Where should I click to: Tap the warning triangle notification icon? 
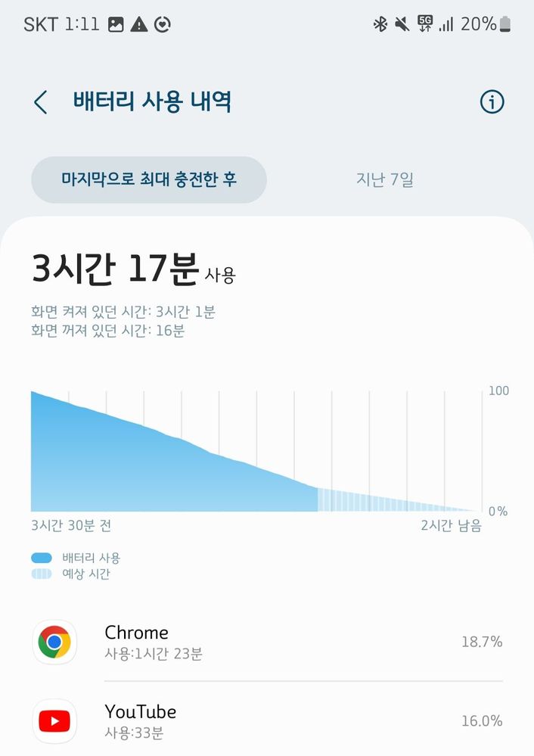[x=139, y=24]
